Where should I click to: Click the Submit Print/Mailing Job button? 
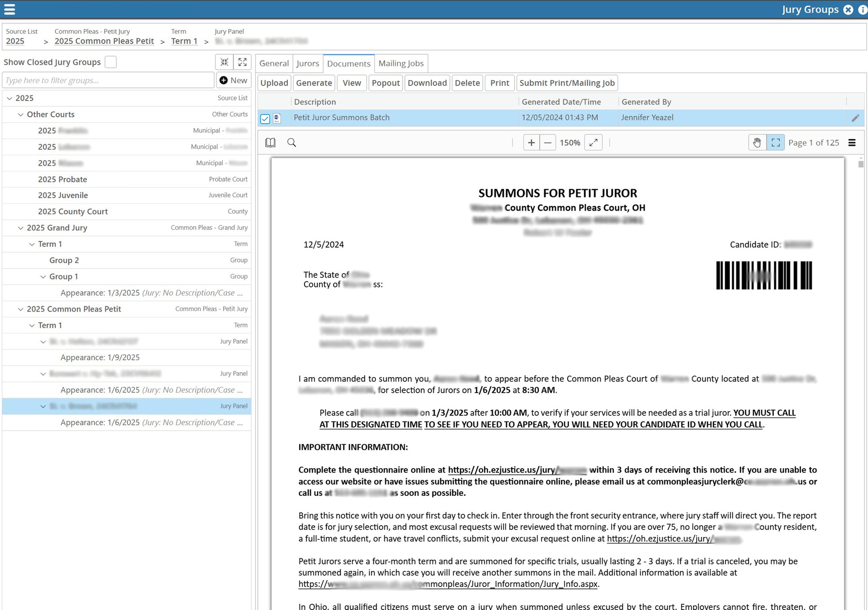click(x=567, y=82)
